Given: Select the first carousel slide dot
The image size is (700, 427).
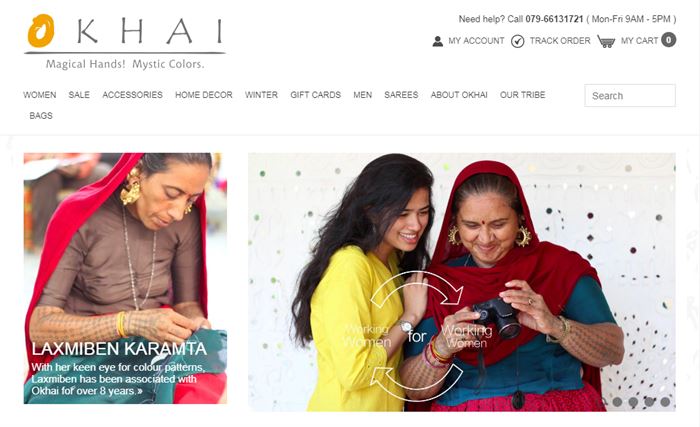Looking at the screenshot, I should point(617,402).
